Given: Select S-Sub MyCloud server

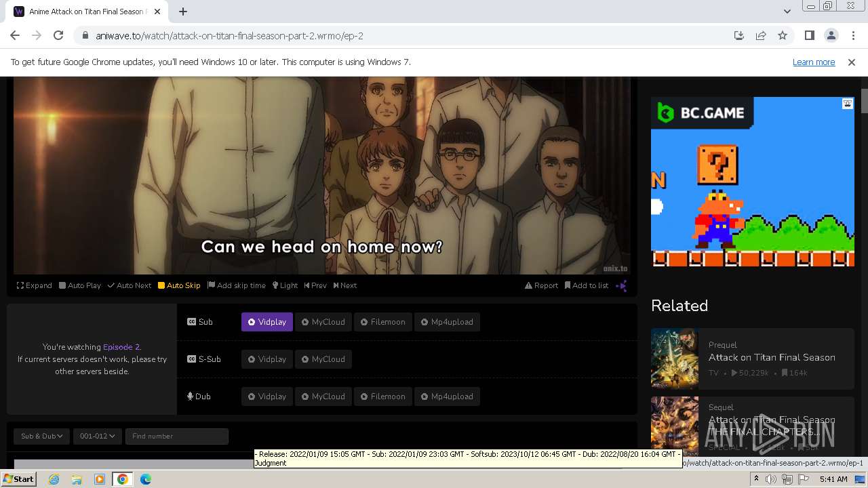Looking at the screenshot, I should click(x=323, y=359).
